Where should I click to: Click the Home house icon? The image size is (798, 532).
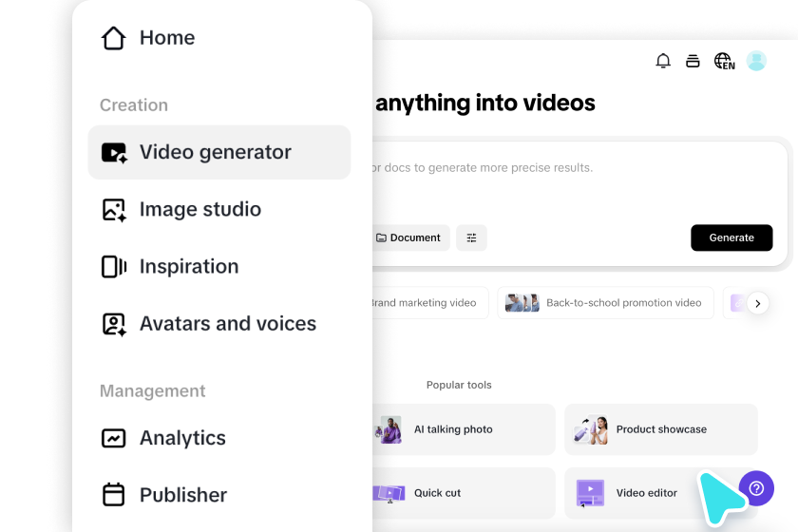(113, 38)
